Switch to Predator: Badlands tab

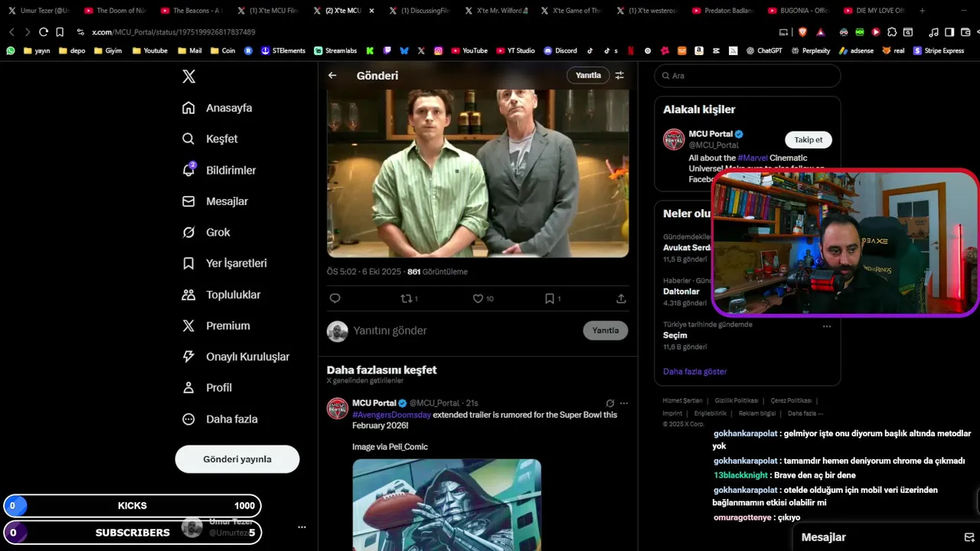click(x=721, y=11)
